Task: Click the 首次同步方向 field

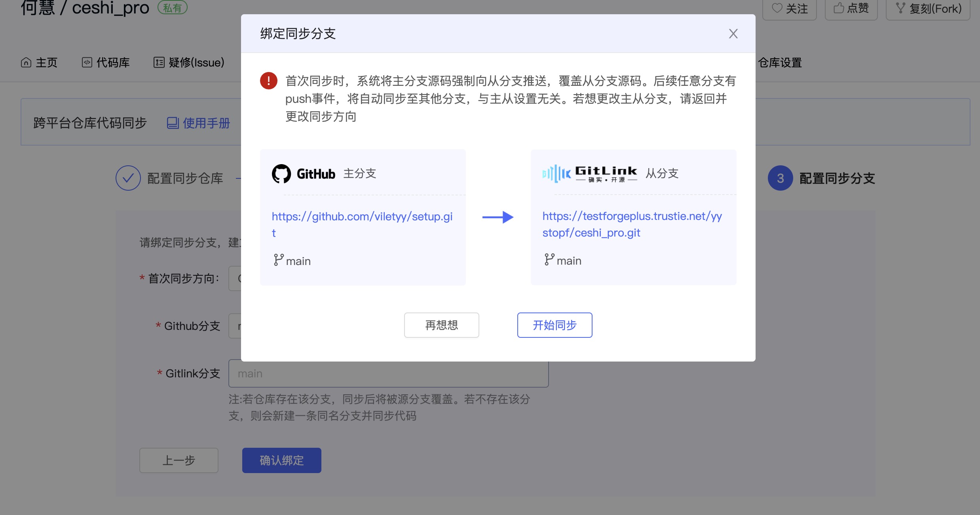Action: click(235, 278)
